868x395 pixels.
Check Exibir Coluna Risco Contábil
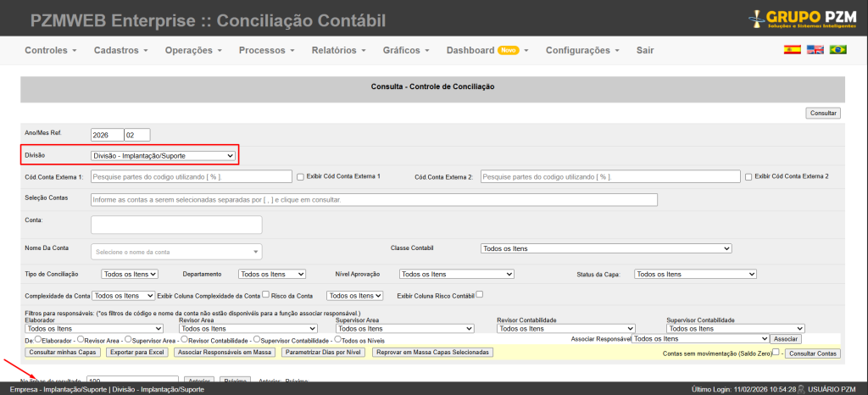[x=480, y=295]
